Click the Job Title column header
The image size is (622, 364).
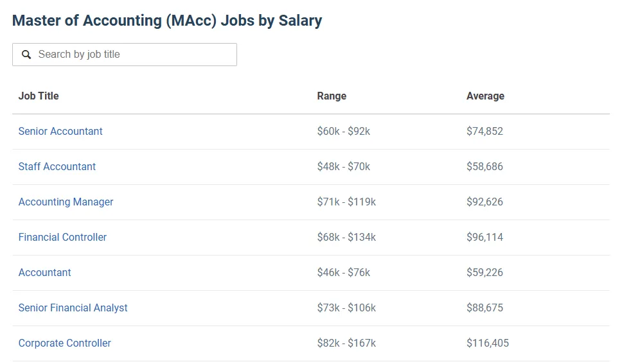pos(39,96)
